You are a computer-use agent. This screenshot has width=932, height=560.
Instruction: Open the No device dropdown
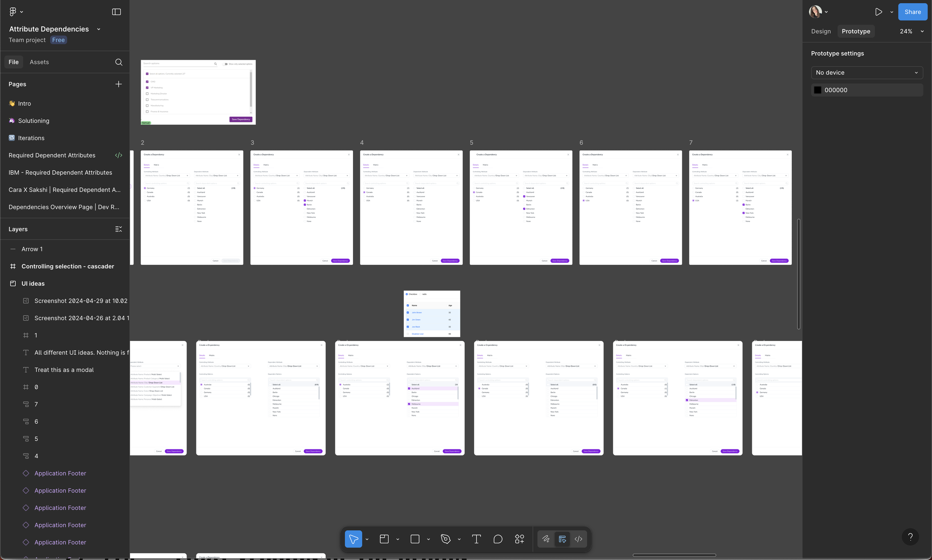tap(866, 72)
